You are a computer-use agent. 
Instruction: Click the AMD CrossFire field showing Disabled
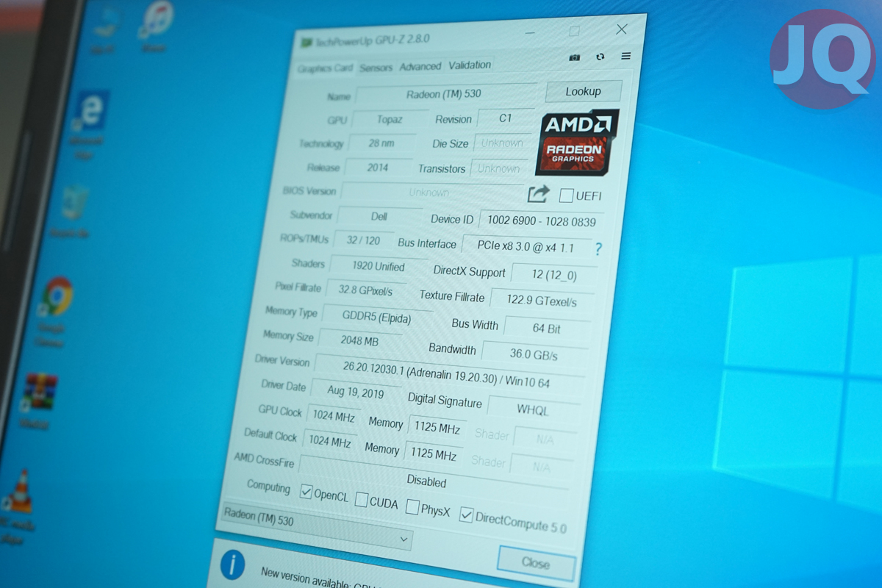pyautogui.click(x=434, y=476)
